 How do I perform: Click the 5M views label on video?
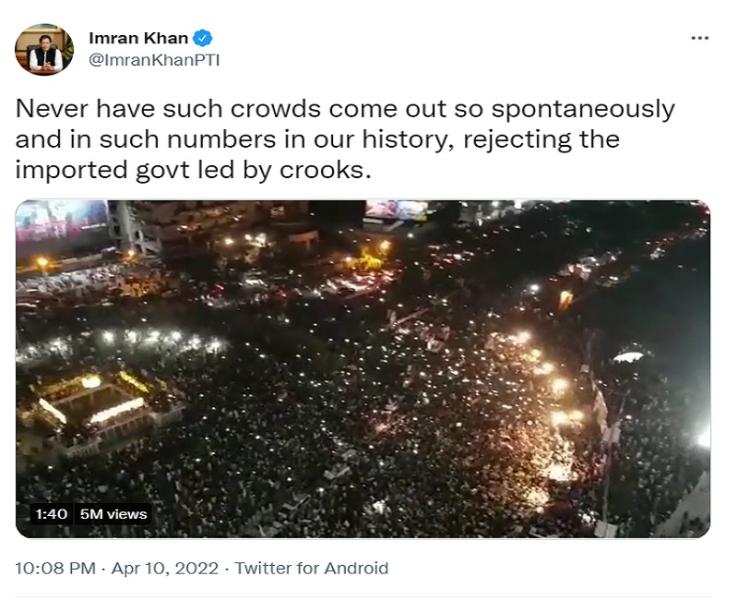point(113,514)
